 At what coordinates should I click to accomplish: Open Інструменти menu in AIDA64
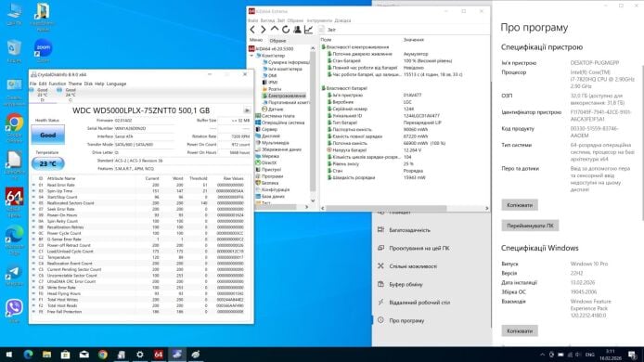319,20
